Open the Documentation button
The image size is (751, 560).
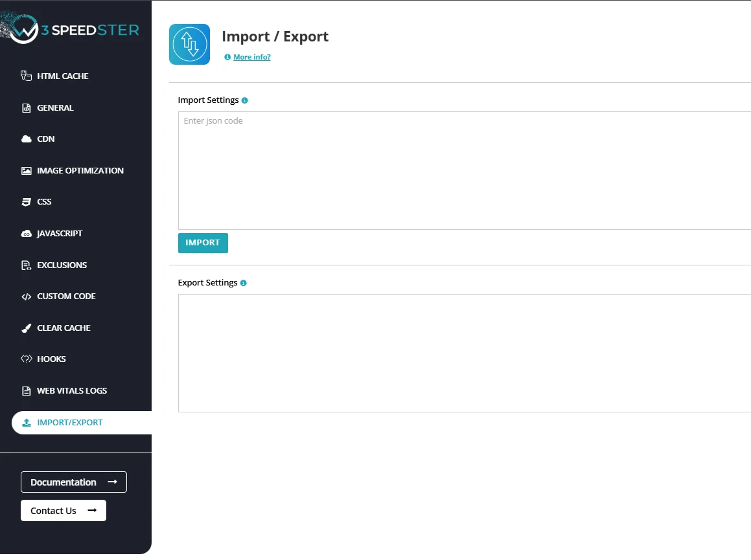[x=74, y=482]
